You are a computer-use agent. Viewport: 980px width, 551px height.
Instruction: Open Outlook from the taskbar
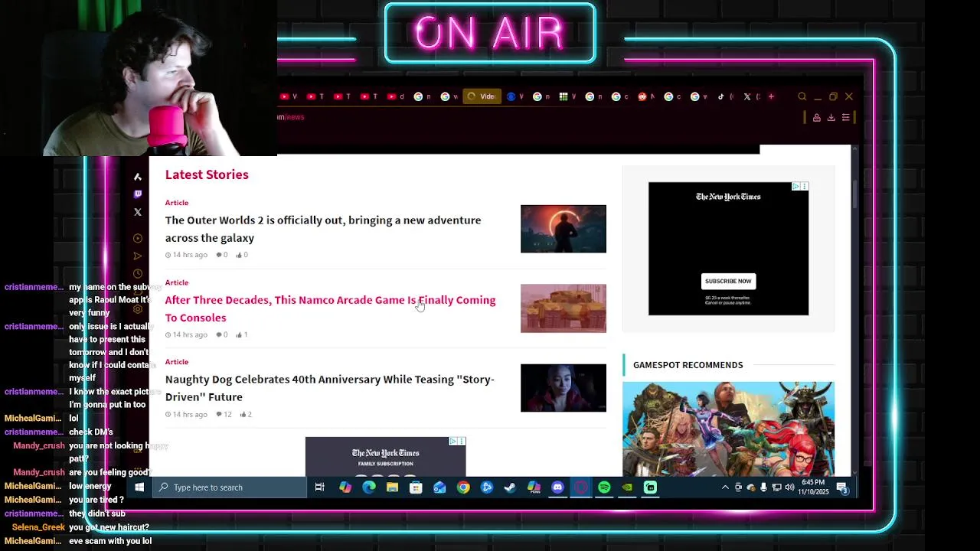(x=439, y=487)
